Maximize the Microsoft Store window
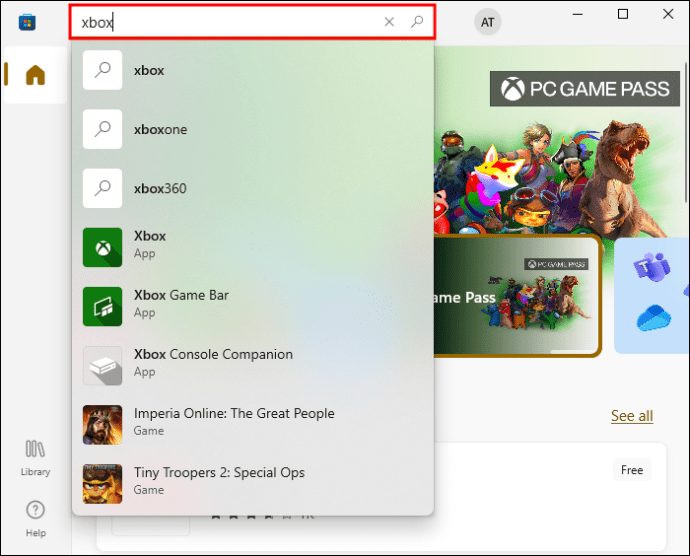The width and height of the screenshot is (690, 556). tap(623, 14)
